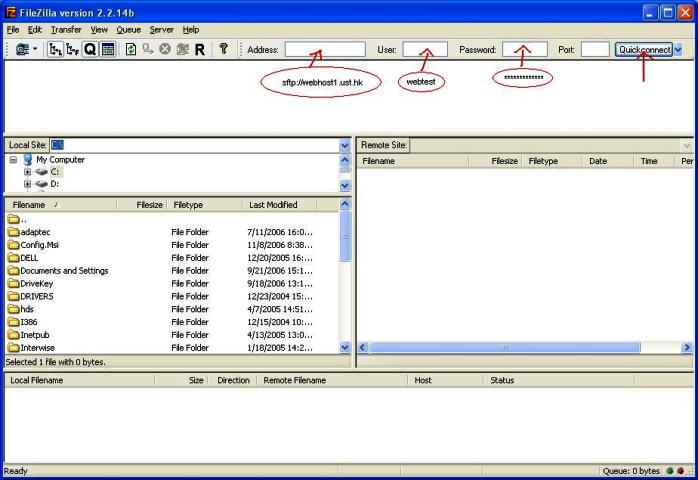This screenshot has height=480, width=698.
Task: Click the Reconnect 'R' toolbar icon
Action: click(200, 49)
